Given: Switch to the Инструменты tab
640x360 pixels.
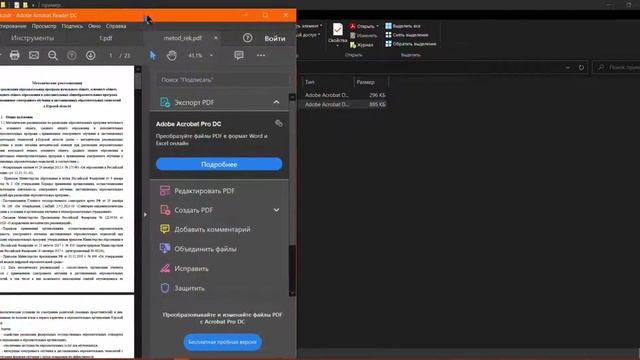Looking at the screenshot, I should pyautogui.click(x=33, y=38).
